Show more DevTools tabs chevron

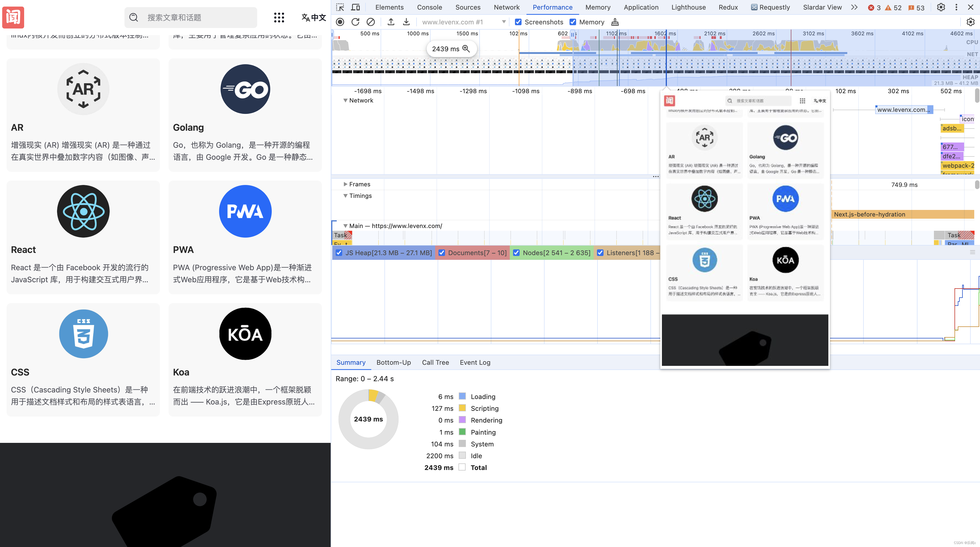[854, 7]
